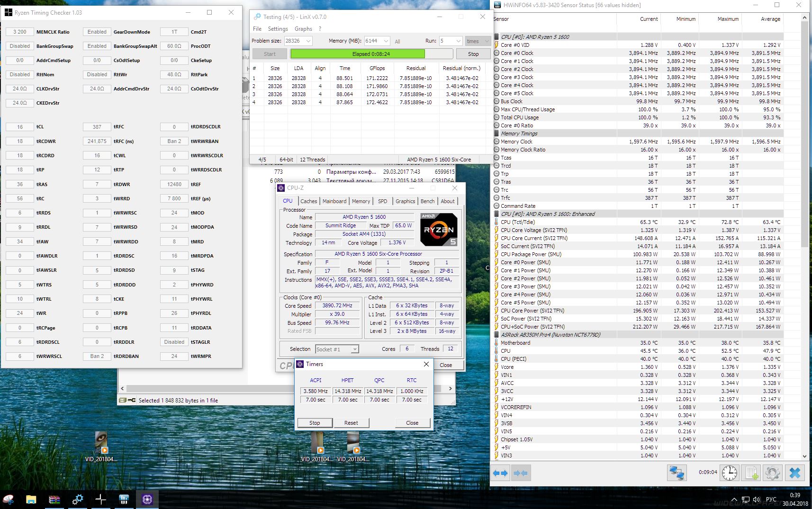Image resolution: width=812 pixels, height=509 pixels.
Task: Click the network icon in system tray
Action: 745,500
